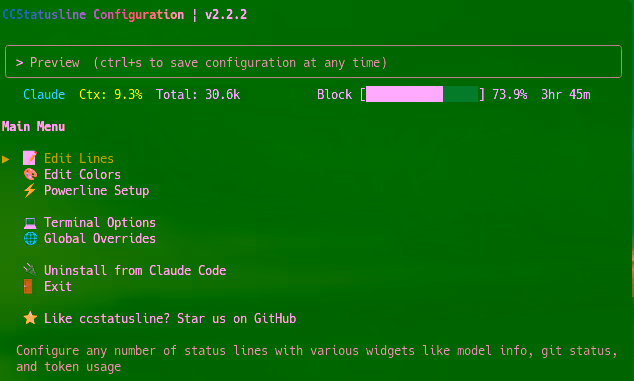Choose Powerline Setup from Main Menu
This screenshot has width=634, height=381.
97,190
